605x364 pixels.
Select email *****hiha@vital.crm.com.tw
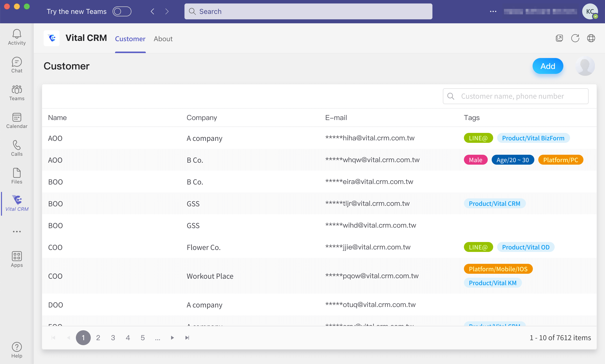tap(370, 138)
